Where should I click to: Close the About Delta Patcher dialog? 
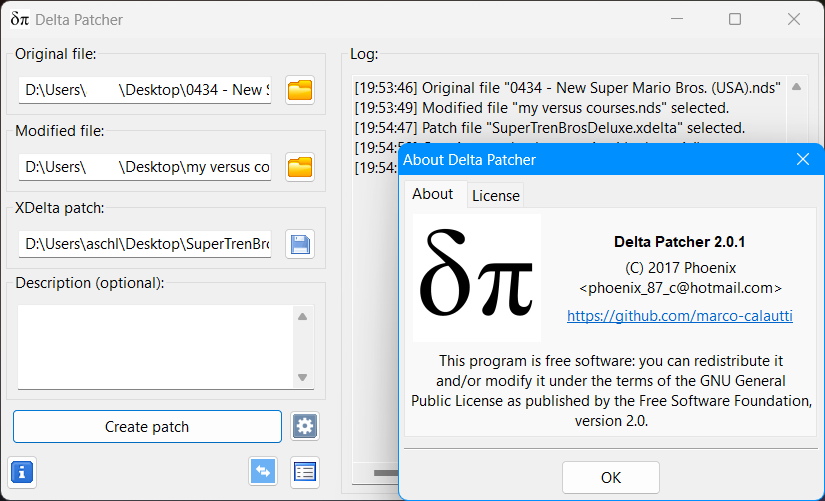tap(802, 160)
